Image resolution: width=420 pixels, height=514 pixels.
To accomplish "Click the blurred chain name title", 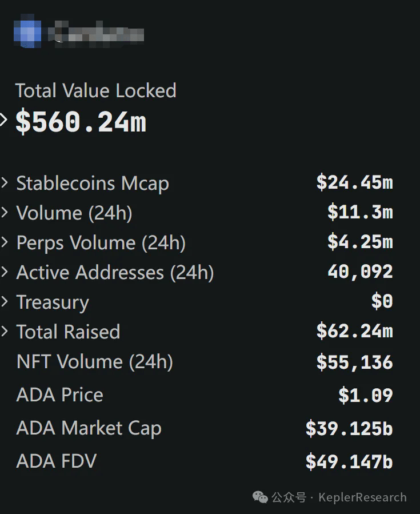I will coord(95,33).
